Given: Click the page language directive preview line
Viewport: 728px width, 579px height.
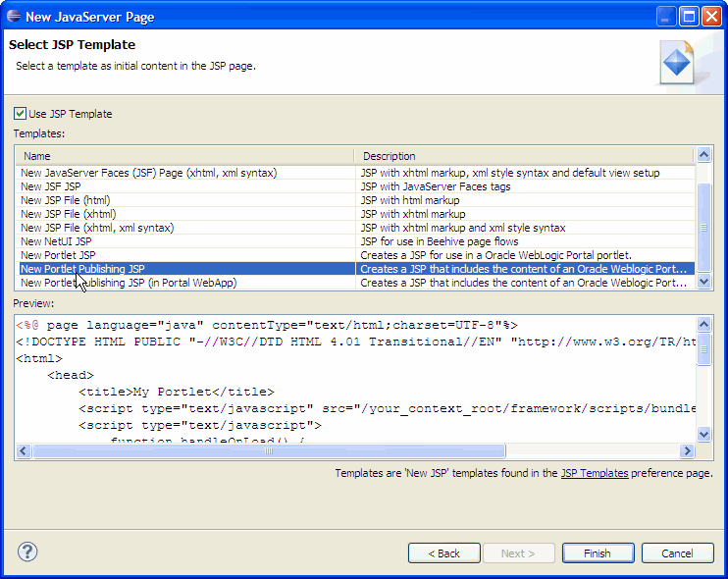Looking at the screenshot, I should coord(267,325).
